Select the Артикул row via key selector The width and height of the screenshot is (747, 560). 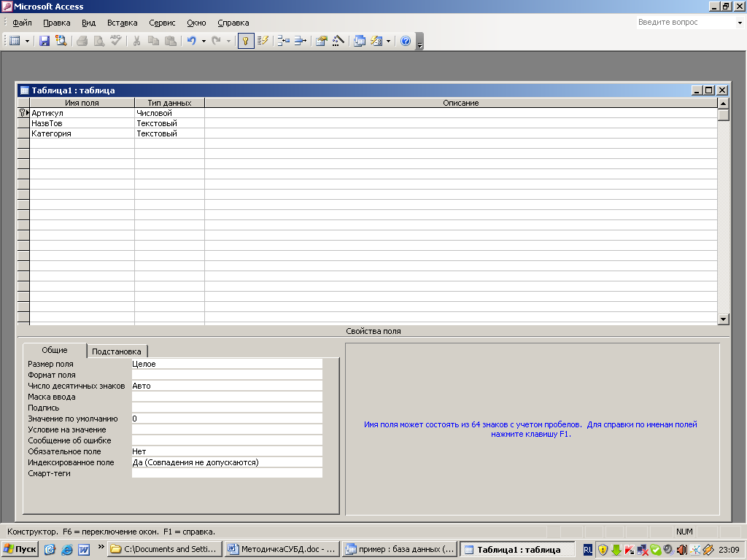[23, 113]
